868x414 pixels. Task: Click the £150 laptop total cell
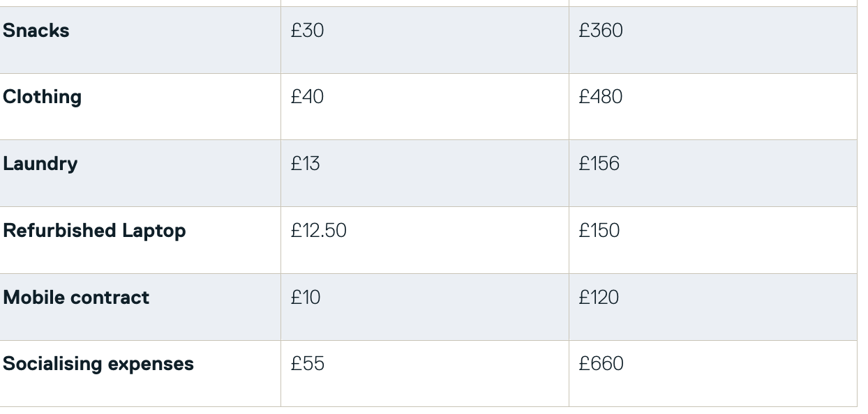coord(599,231)
